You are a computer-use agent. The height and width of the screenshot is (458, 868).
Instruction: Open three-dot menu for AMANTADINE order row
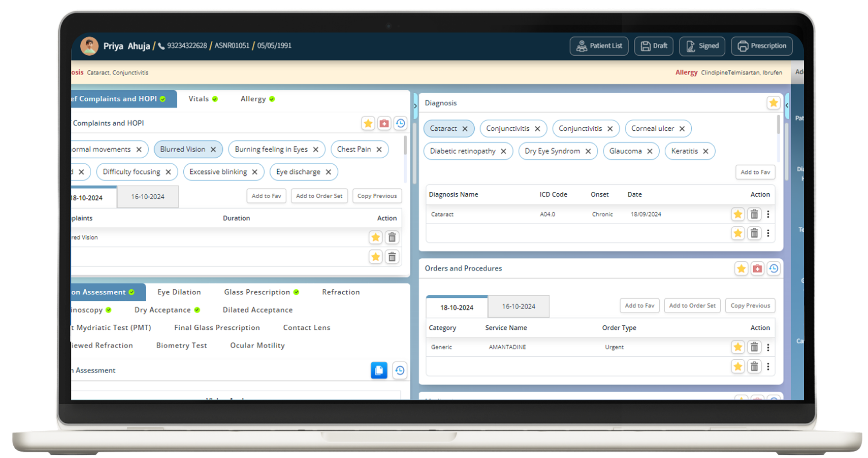click(x=768, y=347)
